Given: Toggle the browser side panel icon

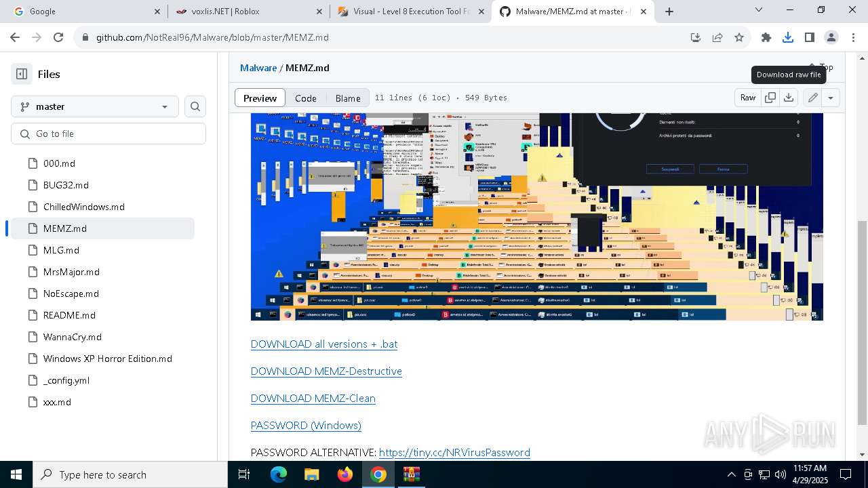Looking at the screenshot, I should point(810,38).
